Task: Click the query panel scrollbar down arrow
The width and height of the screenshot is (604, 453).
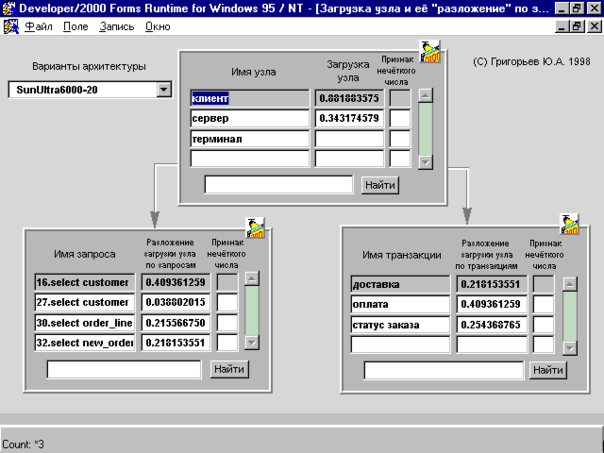Action: coord(252,342)
